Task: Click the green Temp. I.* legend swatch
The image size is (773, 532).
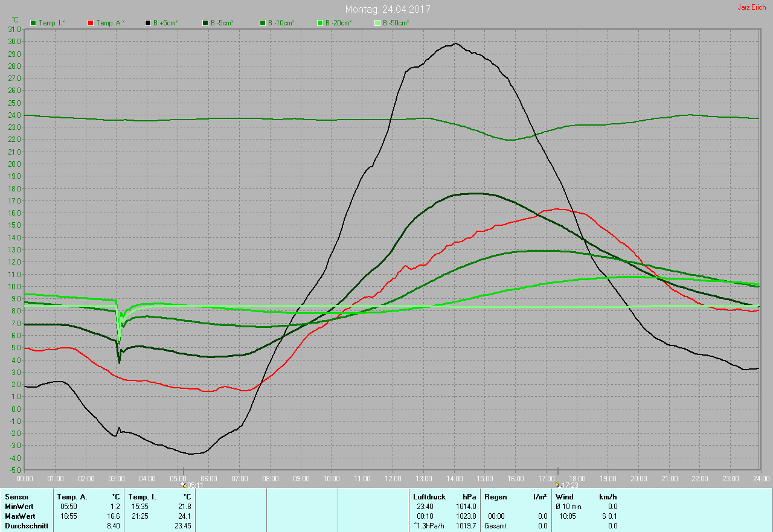Action: coord(33,23)
